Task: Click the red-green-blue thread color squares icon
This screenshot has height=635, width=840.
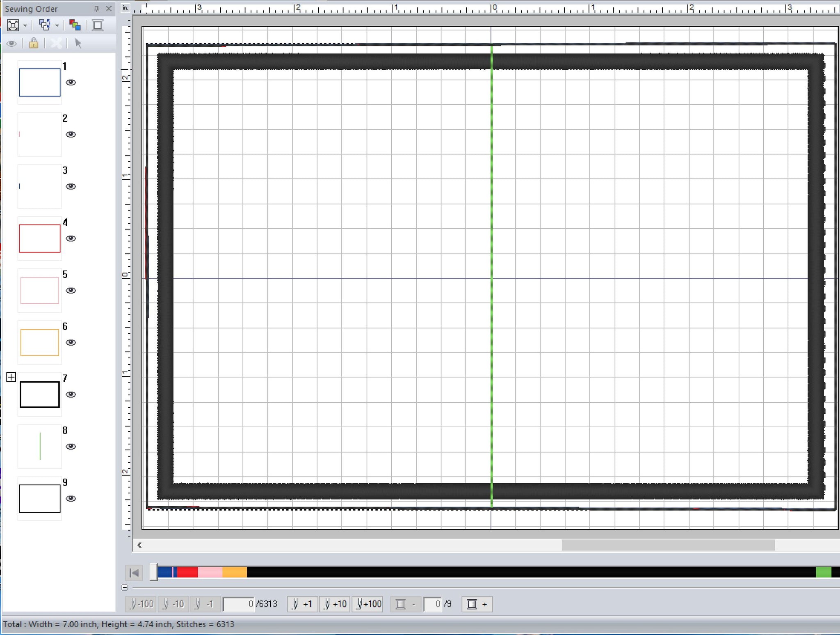Action: tap(75, 25)
